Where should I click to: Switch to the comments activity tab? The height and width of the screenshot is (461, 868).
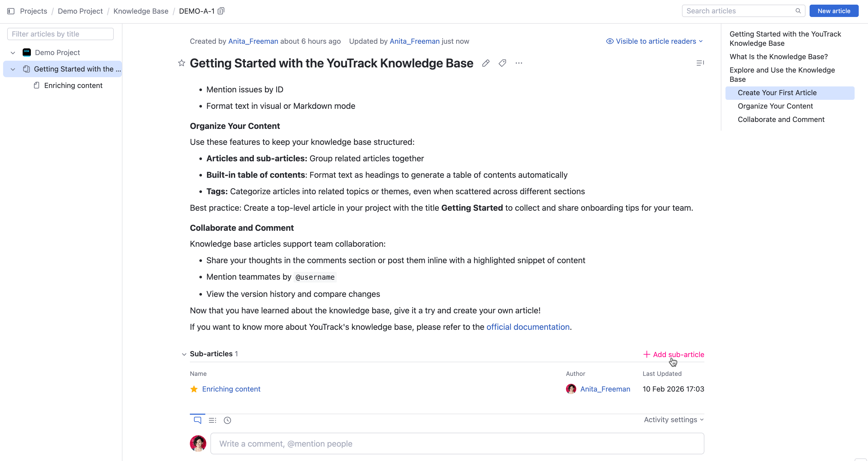pos(198,420)
